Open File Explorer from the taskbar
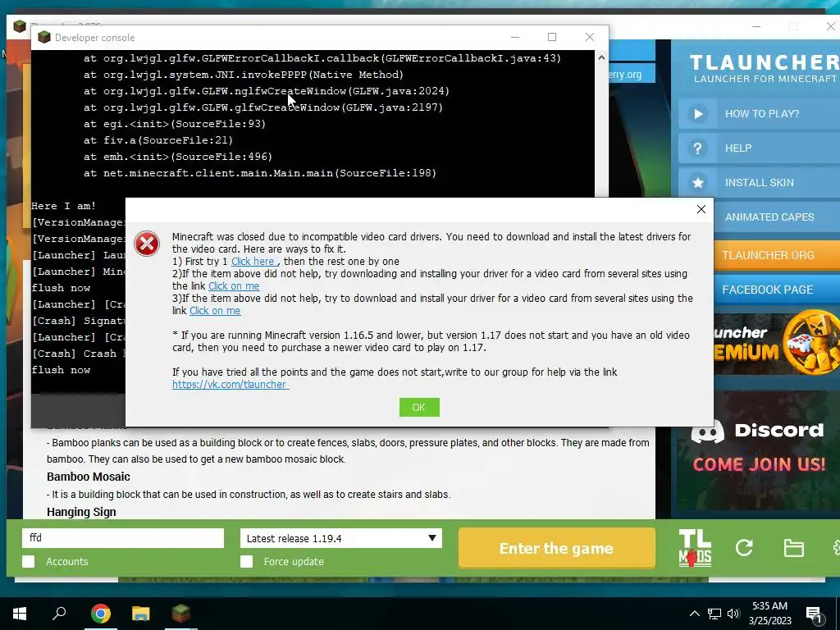The height and width of the screenshot is (630, 840). 141,614
